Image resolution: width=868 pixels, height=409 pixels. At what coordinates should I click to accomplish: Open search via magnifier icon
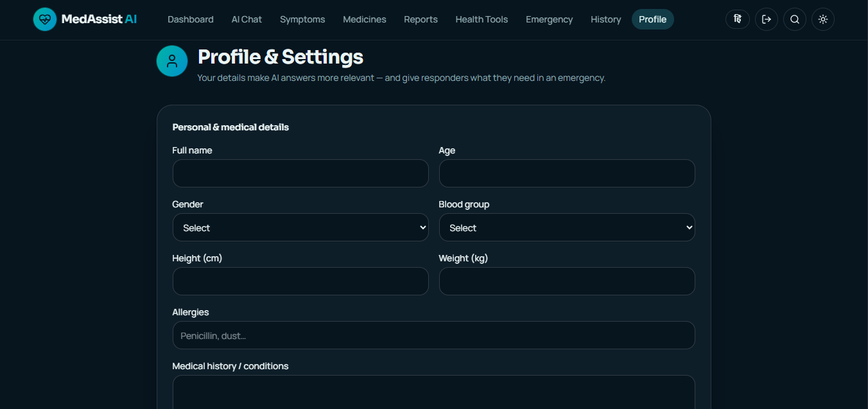795,19
